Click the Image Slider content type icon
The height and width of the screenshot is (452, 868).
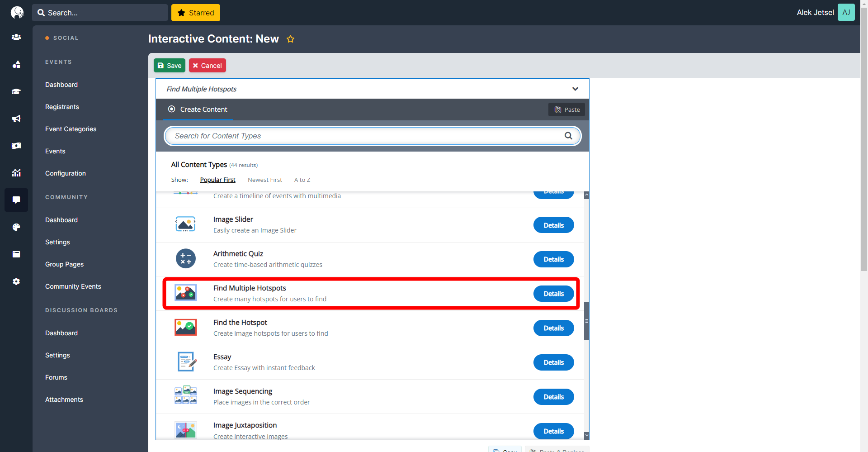185,224
